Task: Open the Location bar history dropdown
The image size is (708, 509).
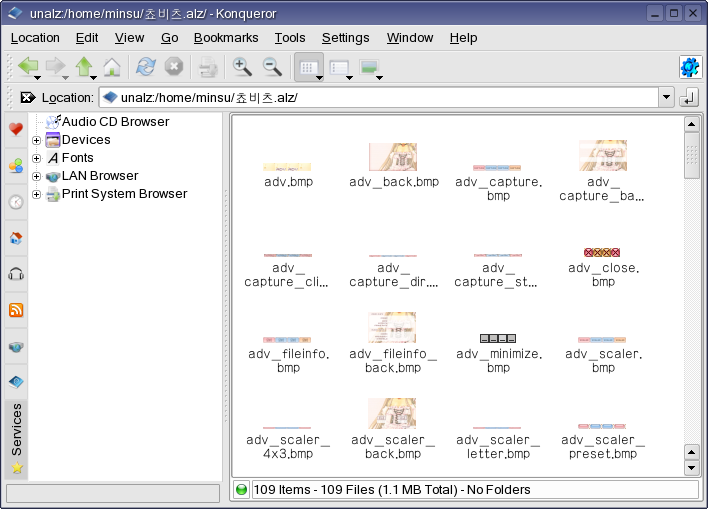Action: coord(666,98)
